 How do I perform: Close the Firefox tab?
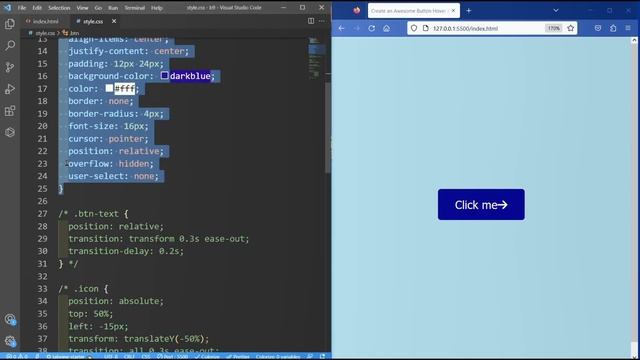[x=453, y=11]
